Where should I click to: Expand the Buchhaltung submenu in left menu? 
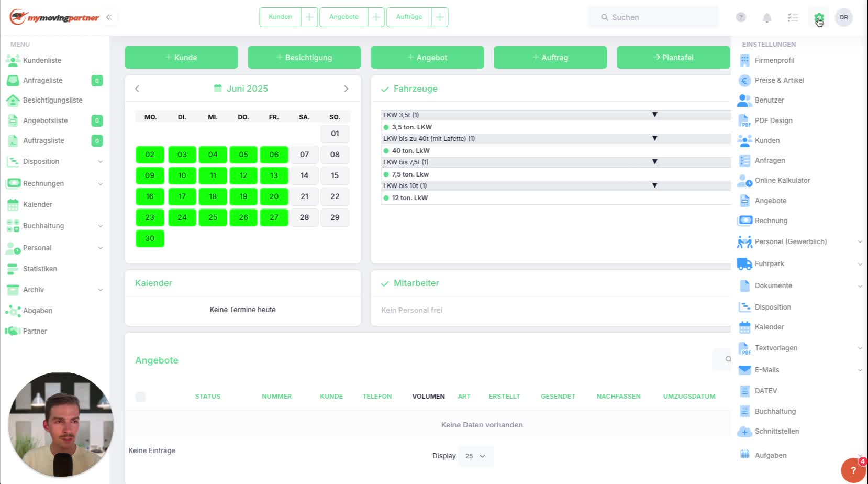(100, 226)
